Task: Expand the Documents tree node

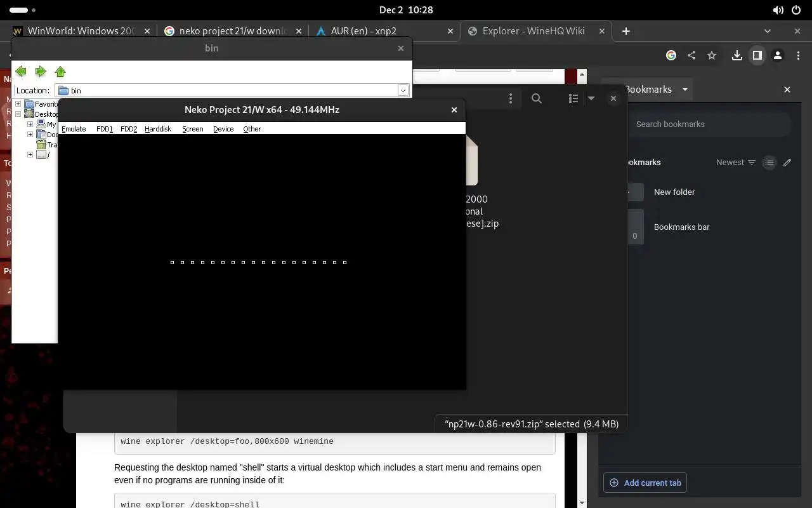Action: [30, 135]
